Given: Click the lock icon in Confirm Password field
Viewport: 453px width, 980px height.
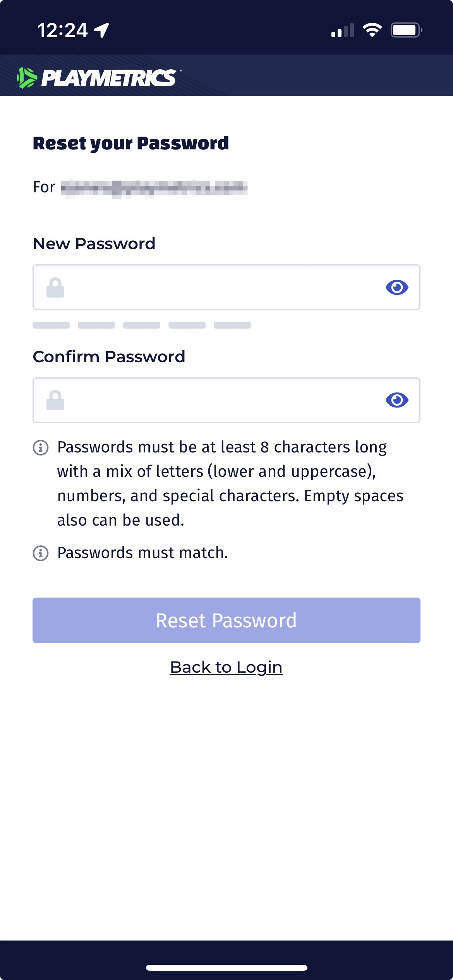Looking at the screenshot, I should pyautogui.click(x=55, y=400).
